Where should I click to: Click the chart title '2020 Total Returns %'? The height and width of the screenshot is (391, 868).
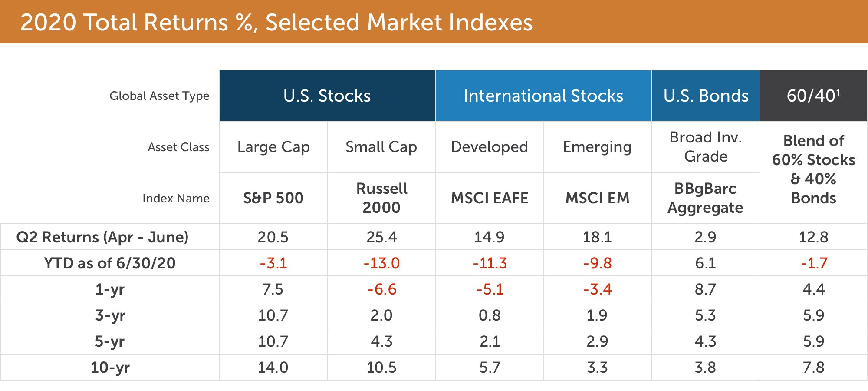coord(276,22)
